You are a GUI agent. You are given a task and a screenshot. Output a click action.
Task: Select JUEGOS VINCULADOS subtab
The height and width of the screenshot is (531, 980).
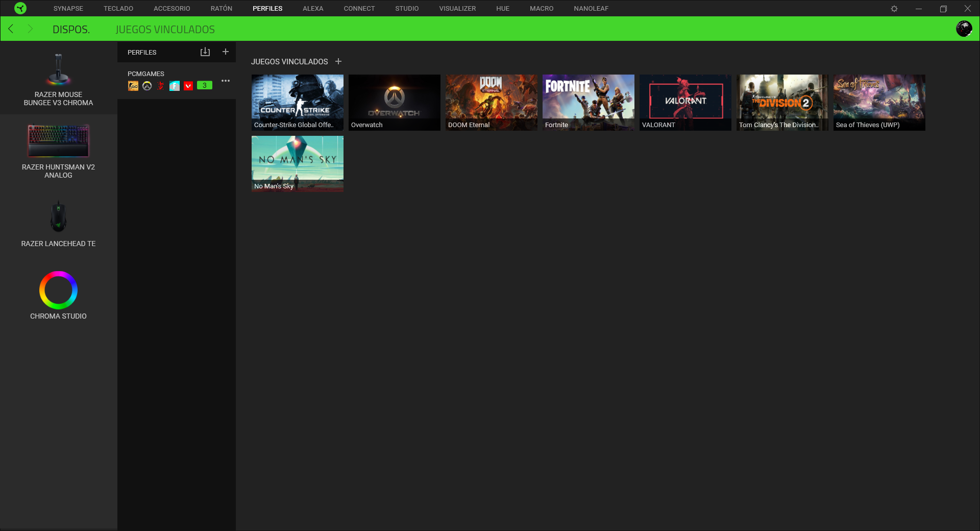165,30
